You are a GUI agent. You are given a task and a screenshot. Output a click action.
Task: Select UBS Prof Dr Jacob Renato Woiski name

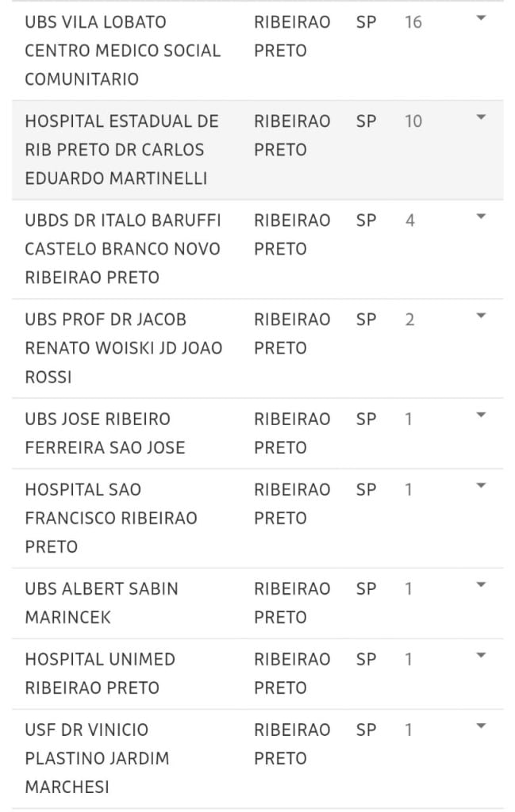click(123, 348)
